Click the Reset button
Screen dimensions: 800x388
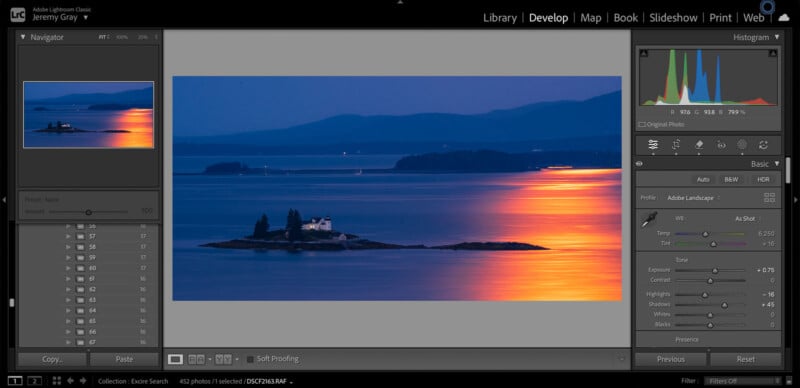click(x=745, y=359)
